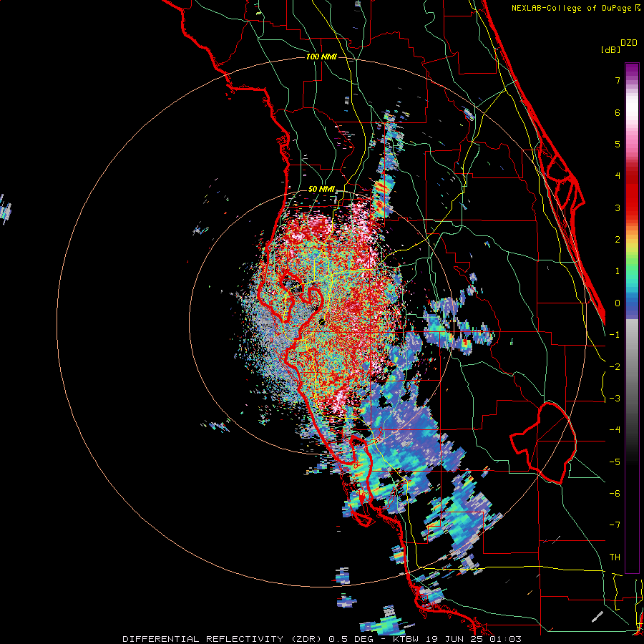644x644 pixels.
Task: Click the TH threshold label on scale
Action: (x=615, y=557)
